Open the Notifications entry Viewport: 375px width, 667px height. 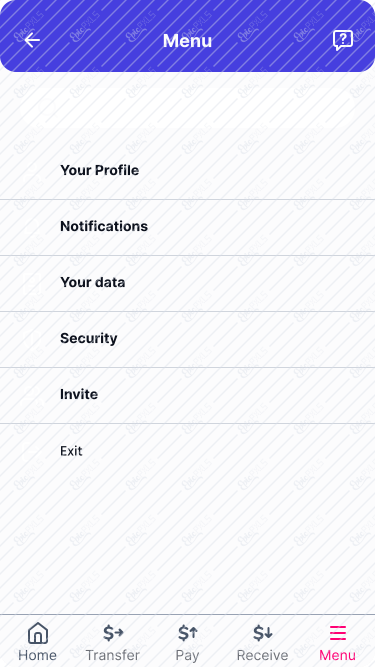(x=188, y=227)
